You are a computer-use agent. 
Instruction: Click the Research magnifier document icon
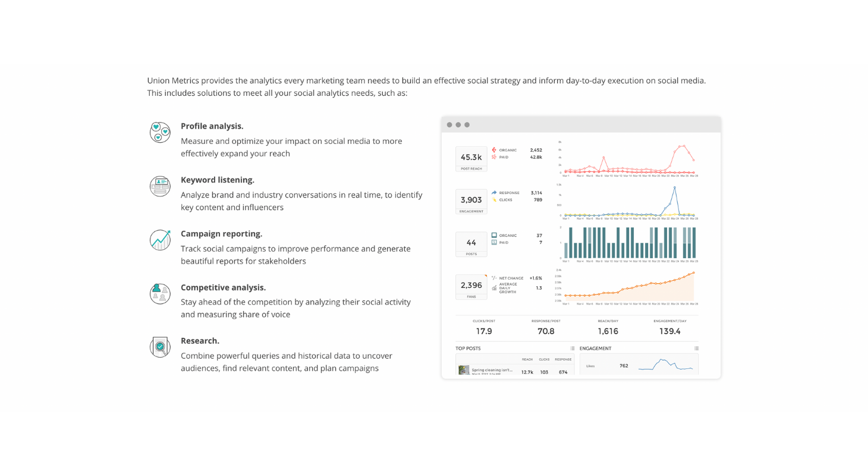(160, 347)
